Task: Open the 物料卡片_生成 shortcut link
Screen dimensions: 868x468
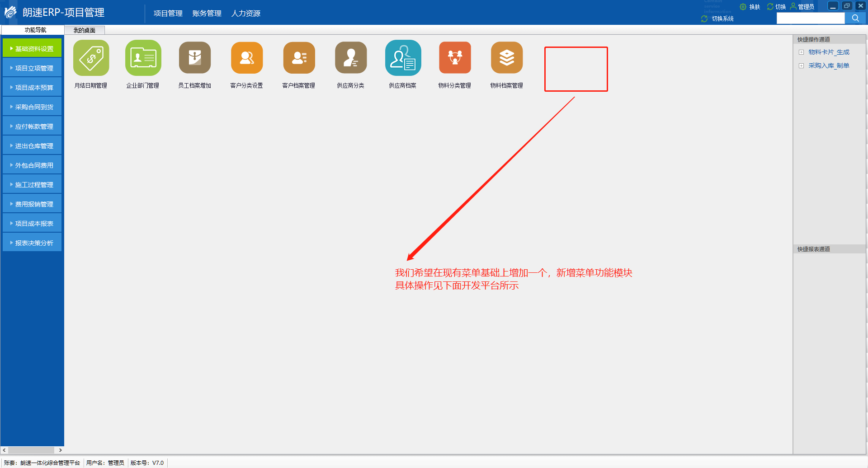Action: click(x=829, y=52)
